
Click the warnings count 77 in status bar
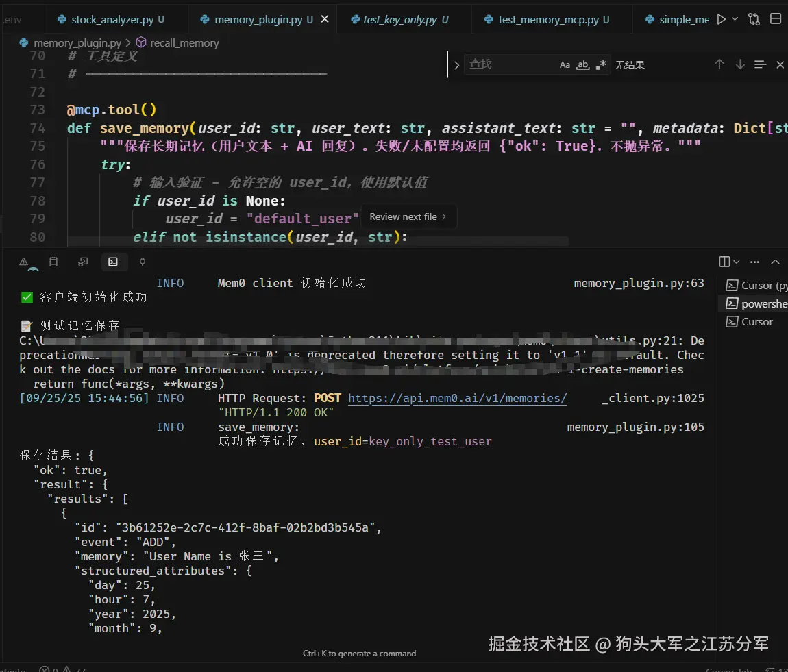coord(74,669)
